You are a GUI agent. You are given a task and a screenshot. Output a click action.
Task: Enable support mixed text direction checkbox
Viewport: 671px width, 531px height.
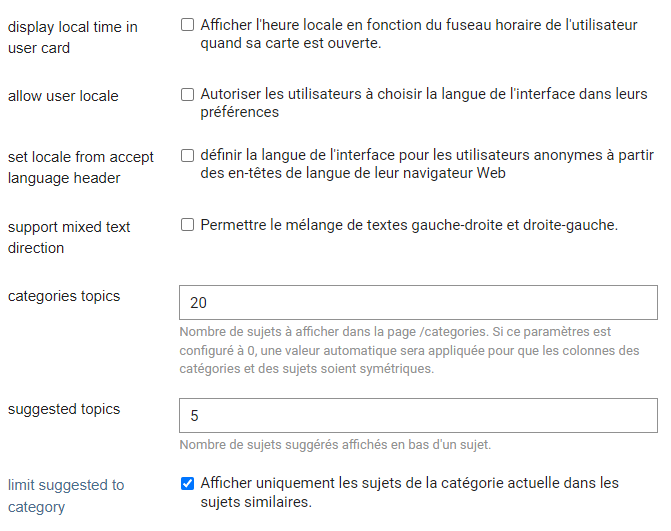click(x=187, y=225)
